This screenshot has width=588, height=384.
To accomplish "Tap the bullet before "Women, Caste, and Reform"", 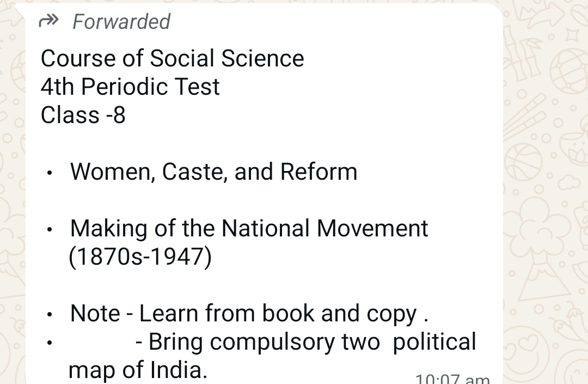I will pyautogui.click(x=50, y=173).
